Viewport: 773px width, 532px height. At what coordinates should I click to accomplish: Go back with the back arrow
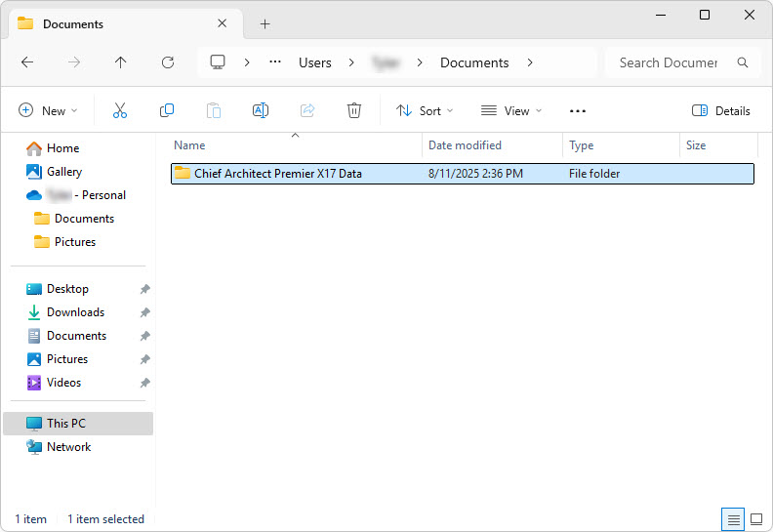[x=27, y=62]
